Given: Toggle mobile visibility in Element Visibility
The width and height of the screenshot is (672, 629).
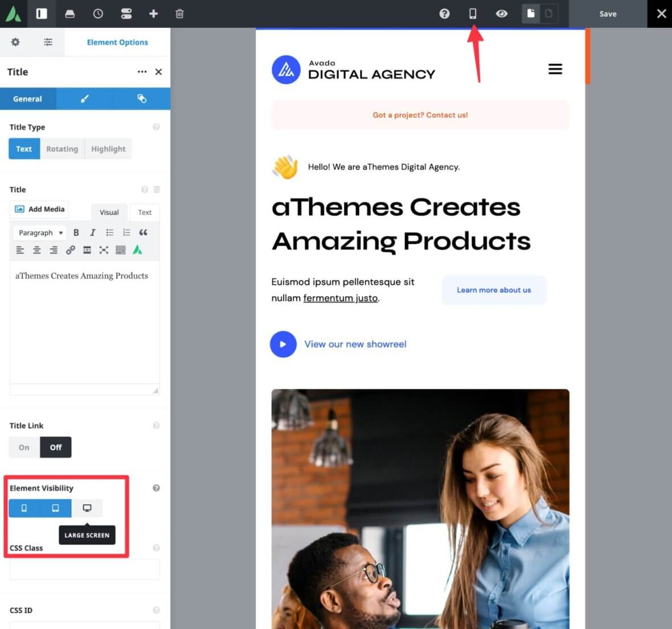Looking at the screenshot, I should point(24,508).
